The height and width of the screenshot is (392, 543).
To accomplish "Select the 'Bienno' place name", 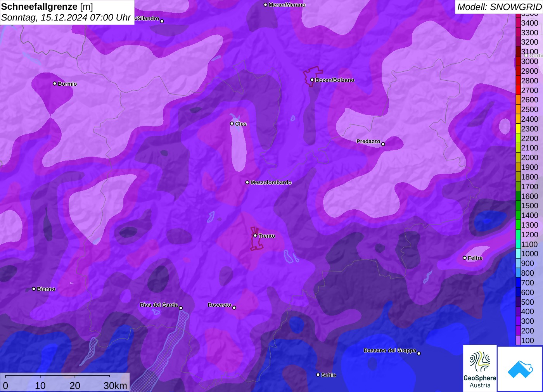I will (x=46, y=289).
